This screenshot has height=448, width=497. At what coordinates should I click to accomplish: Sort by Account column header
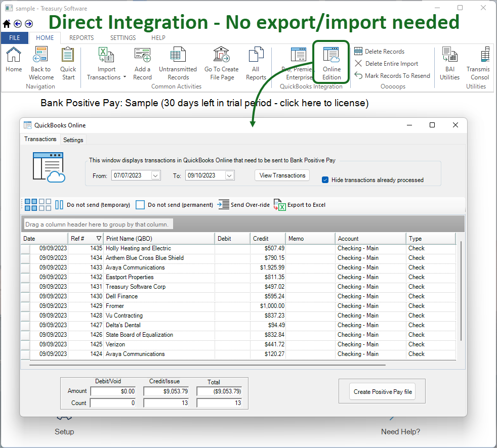click(x=370, y=239)
